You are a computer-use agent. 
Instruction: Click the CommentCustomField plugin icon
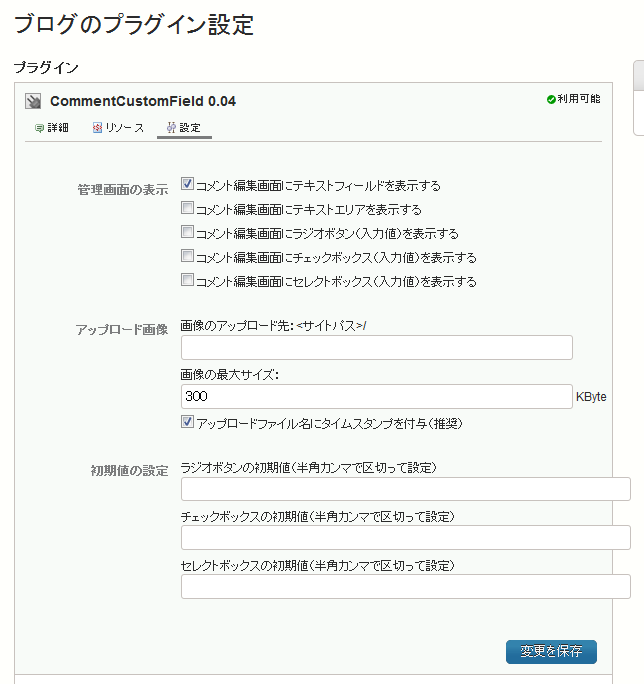pos(33,101)
